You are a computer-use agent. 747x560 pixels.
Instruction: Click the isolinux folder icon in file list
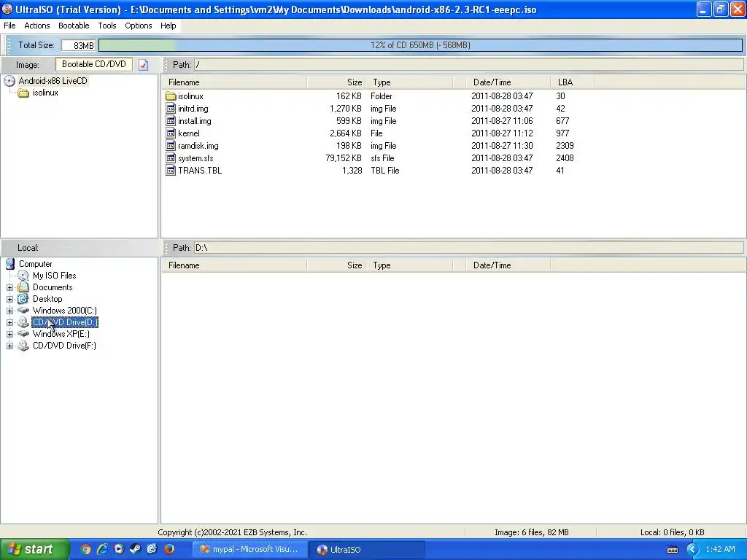click(x=171, y=96)
